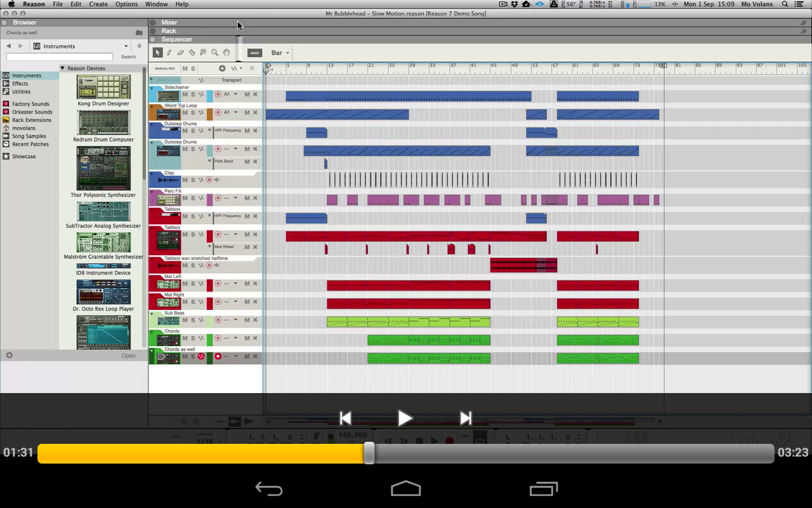Click the speaker icon on Clap track
Screen dimensions: 812x508
tap(217, 180)
